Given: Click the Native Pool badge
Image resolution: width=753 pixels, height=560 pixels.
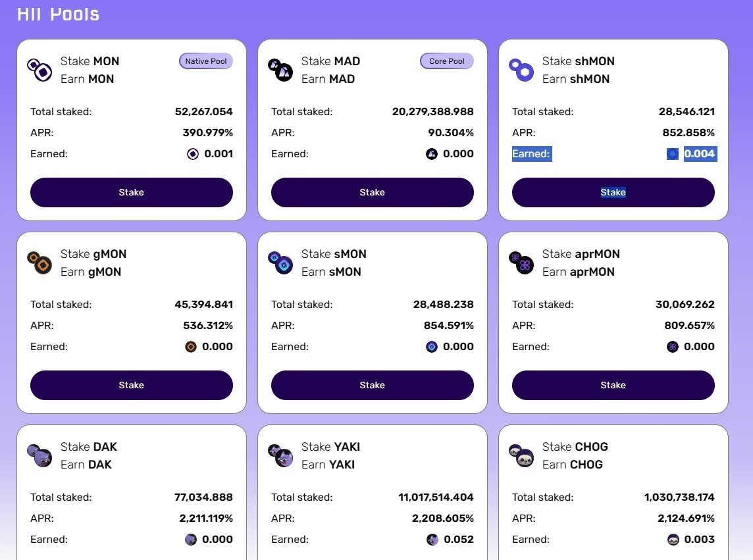Looking at the screenshot, I should tap(206, 61).
